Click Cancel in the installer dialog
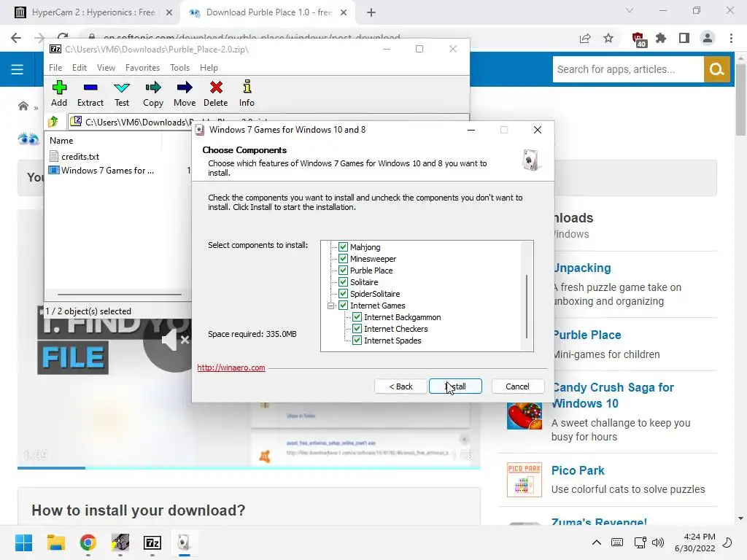 click(517, 386)
